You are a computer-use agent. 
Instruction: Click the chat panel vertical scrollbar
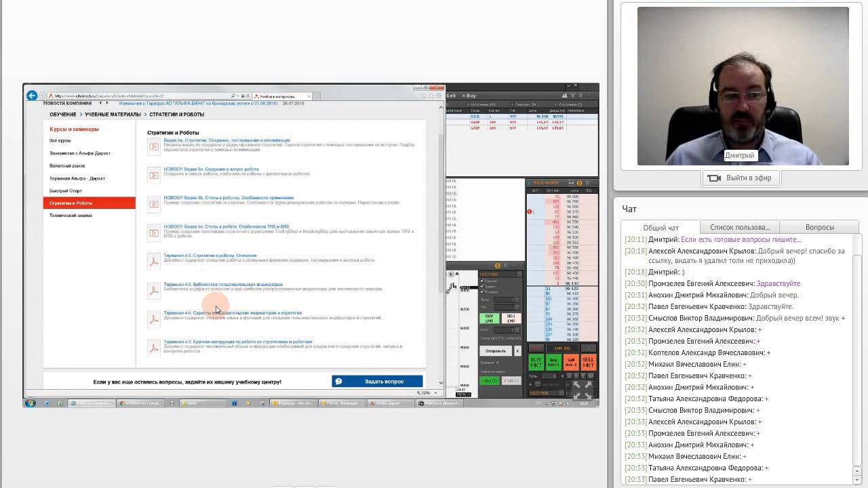coord(856,359)
